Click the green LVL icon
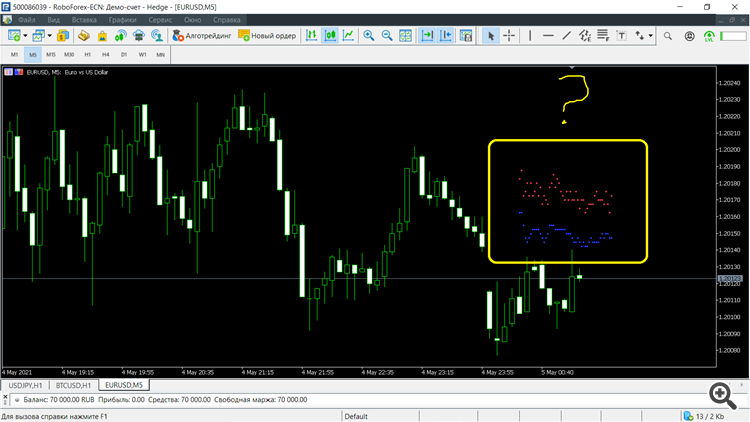750x422 pixels. coord(709,36)
